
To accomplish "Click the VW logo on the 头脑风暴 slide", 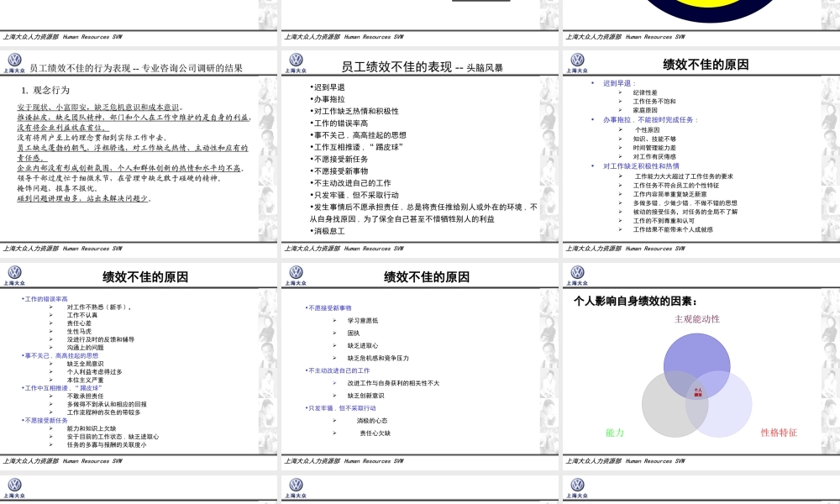I will [296, 60].
